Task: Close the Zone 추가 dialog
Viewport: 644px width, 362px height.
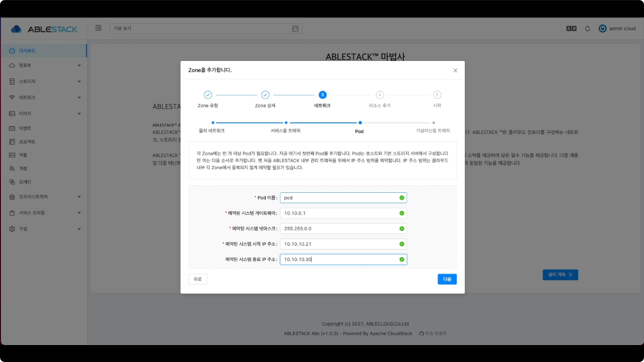Action: [x=455, y=70]
